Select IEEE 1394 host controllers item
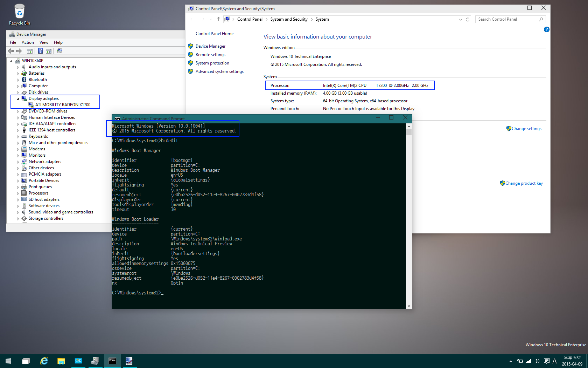The image size is (588, 368). coord(52,130)
